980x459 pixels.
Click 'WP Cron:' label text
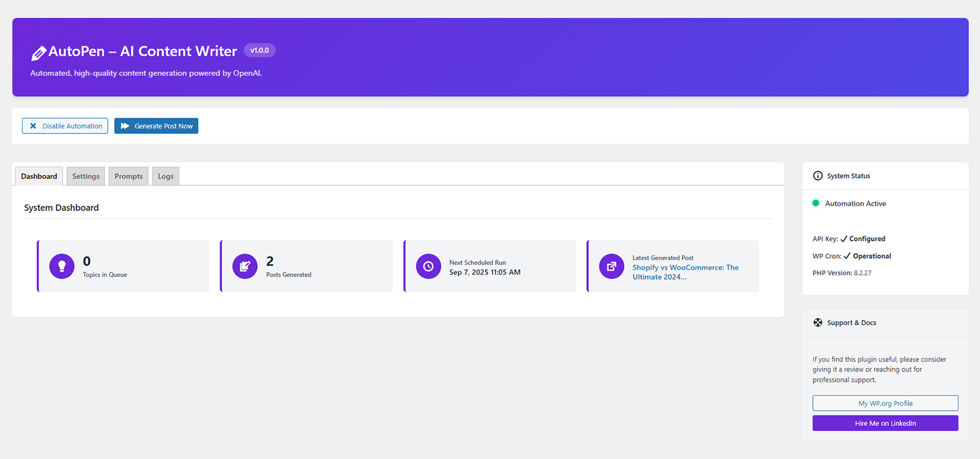coord(827,256)
